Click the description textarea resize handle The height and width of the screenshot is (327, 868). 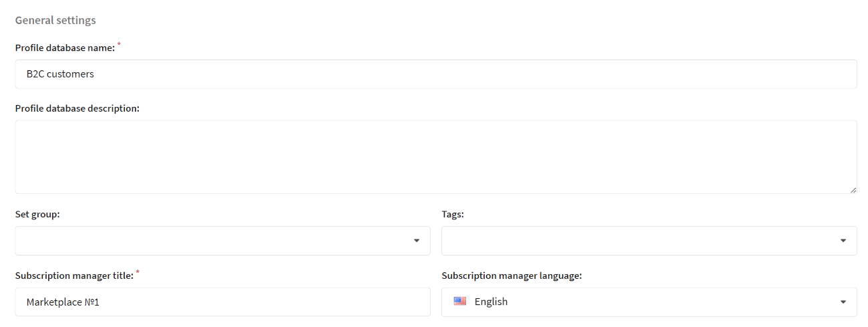853,190
